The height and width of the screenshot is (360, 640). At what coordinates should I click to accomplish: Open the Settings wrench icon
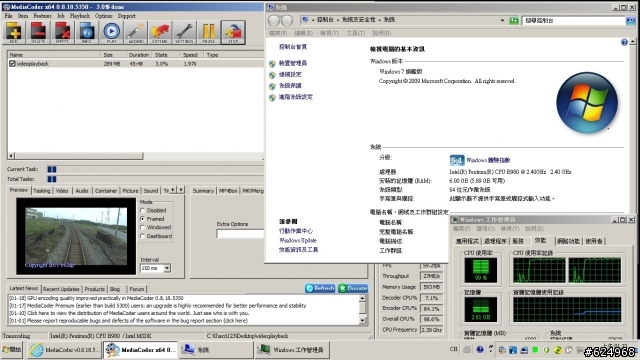[184, 32]
